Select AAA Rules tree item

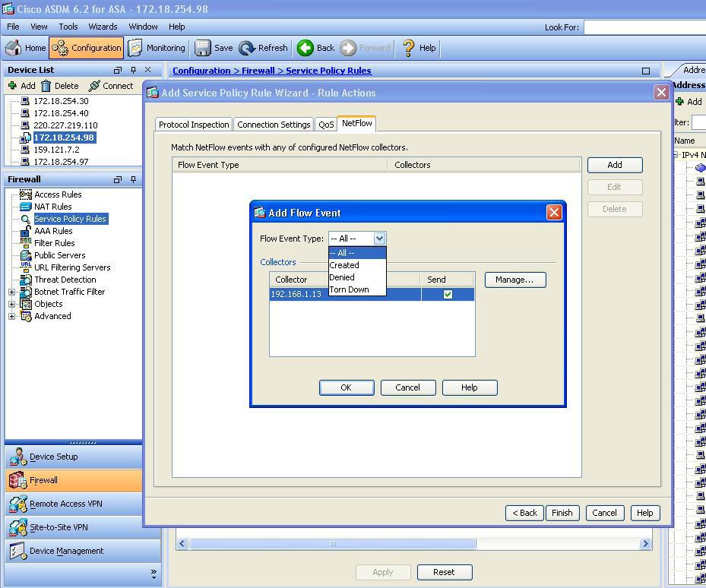(53, 231)
